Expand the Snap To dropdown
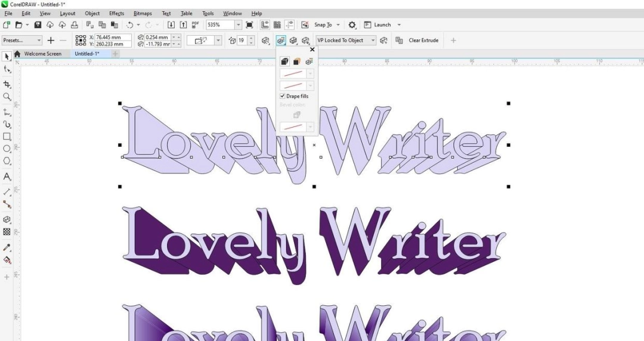 [338, 25]
